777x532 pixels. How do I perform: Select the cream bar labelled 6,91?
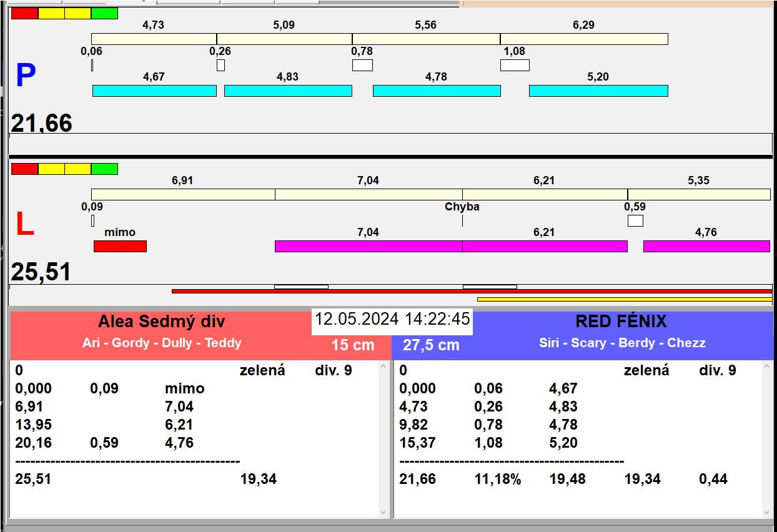[x=183, y=194]
